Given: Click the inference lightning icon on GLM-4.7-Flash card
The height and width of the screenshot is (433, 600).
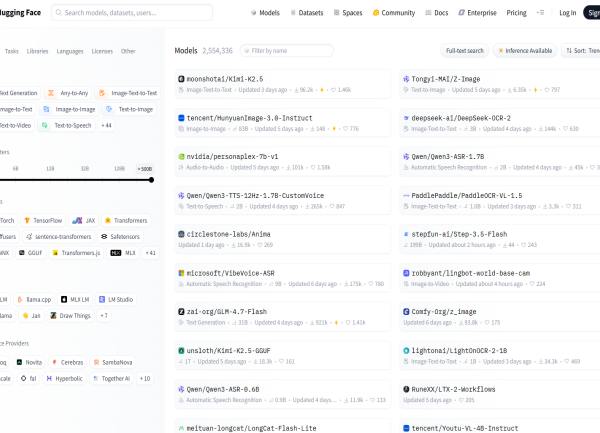Looking at the screenshot, I should 336,323.
